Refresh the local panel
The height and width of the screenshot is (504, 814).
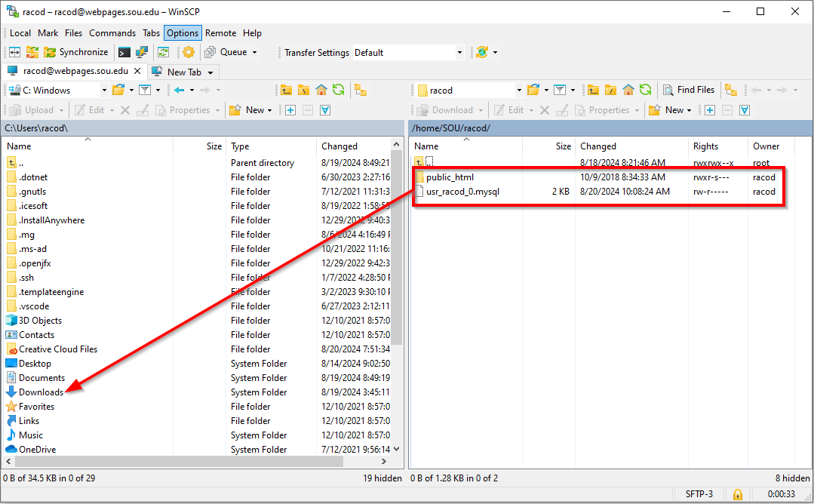(x=339, y=91)
